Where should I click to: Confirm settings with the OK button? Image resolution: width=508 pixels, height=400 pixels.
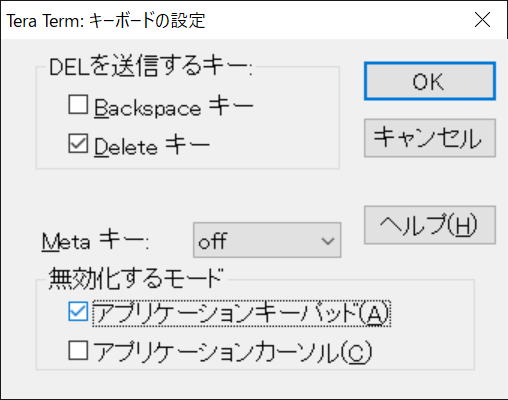(430, 81)
